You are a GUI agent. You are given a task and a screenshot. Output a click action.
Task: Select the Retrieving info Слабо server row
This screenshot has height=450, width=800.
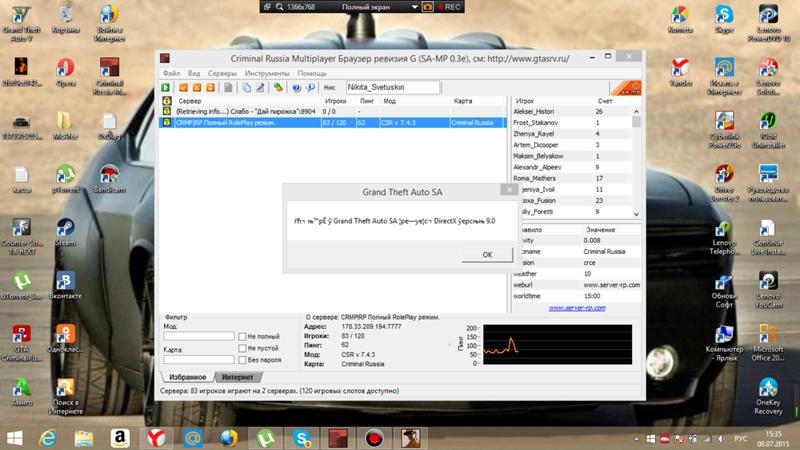tap(333, 111)
